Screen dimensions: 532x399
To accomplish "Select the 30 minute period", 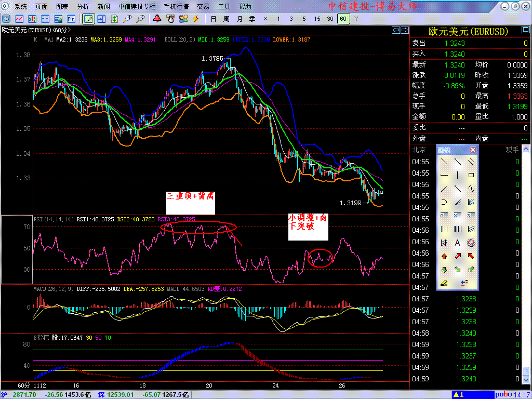I will pos(330,19).
